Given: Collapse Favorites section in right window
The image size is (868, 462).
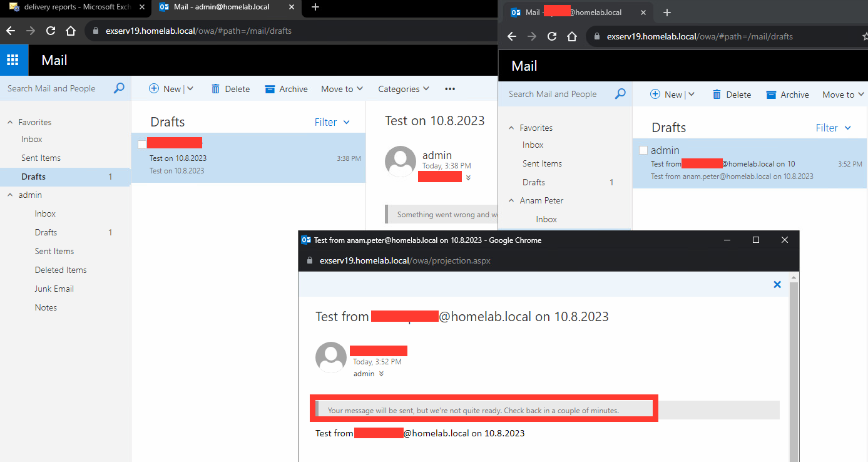Looking at the screenshot, I should pos(511,128).
